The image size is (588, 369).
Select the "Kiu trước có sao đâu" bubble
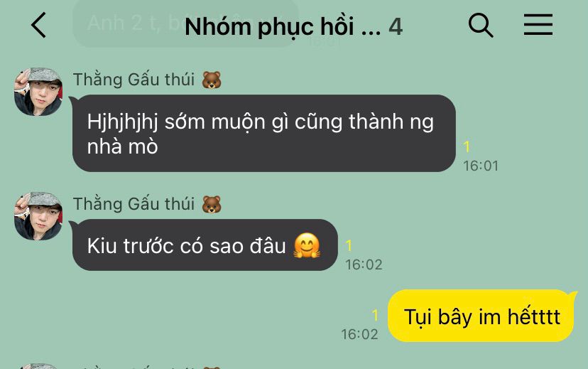(205, 245)
